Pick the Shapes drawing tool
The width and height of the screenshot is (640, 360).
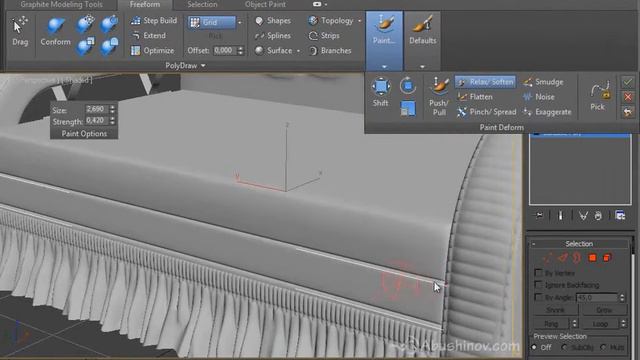tap(273, 20)
